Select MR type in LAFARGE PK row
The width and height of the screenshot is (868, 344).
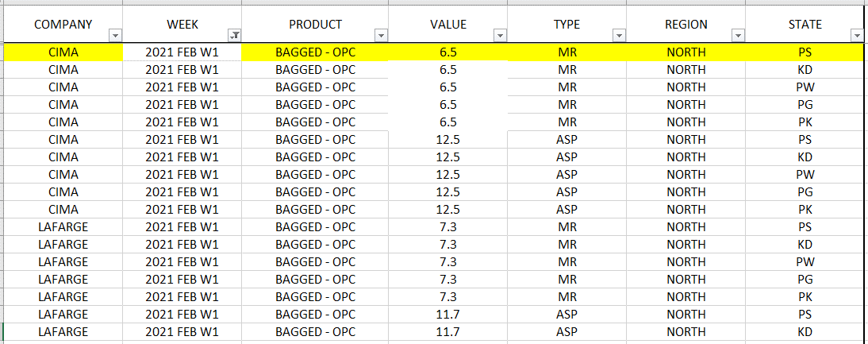(x=567, y=297)
